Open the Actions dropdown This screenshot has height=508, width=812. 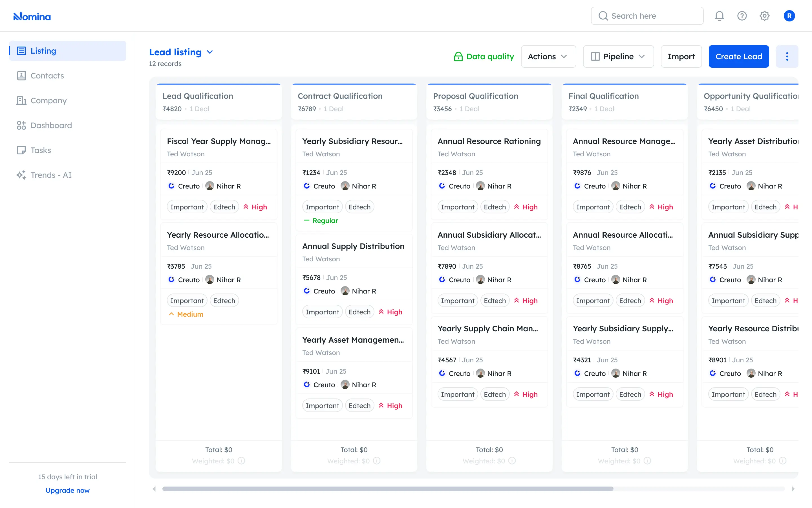548,56
